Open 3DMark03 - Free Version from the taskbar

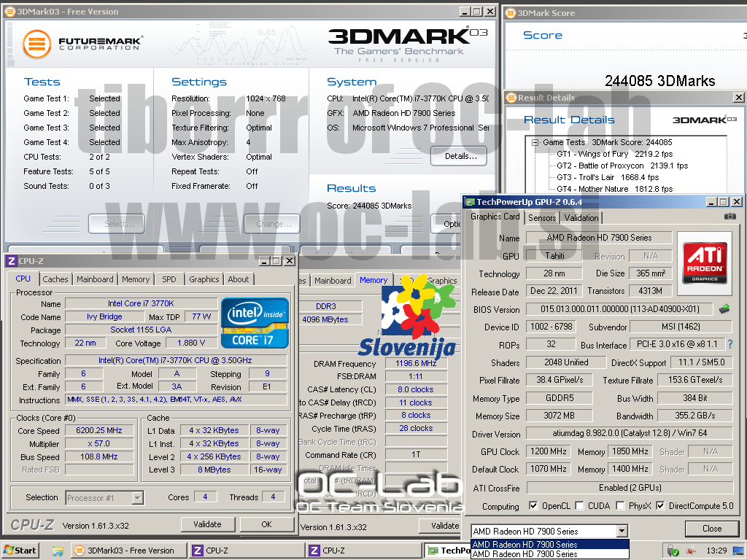click(128, 551)
